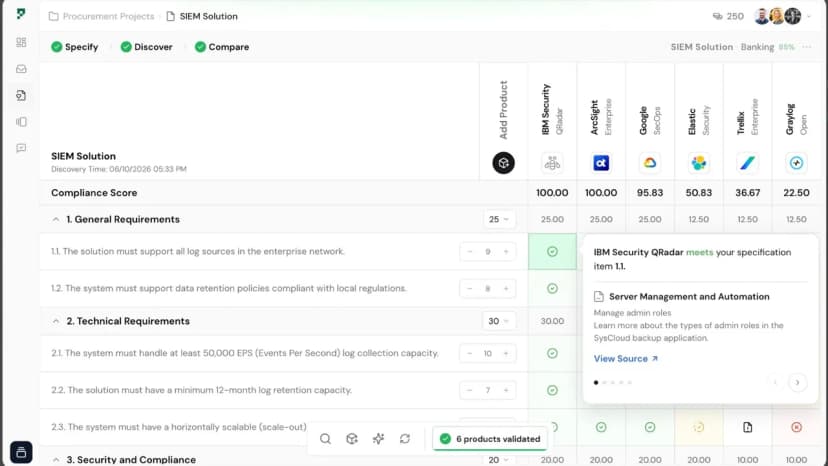Open the three-dots more options menu

806,47
